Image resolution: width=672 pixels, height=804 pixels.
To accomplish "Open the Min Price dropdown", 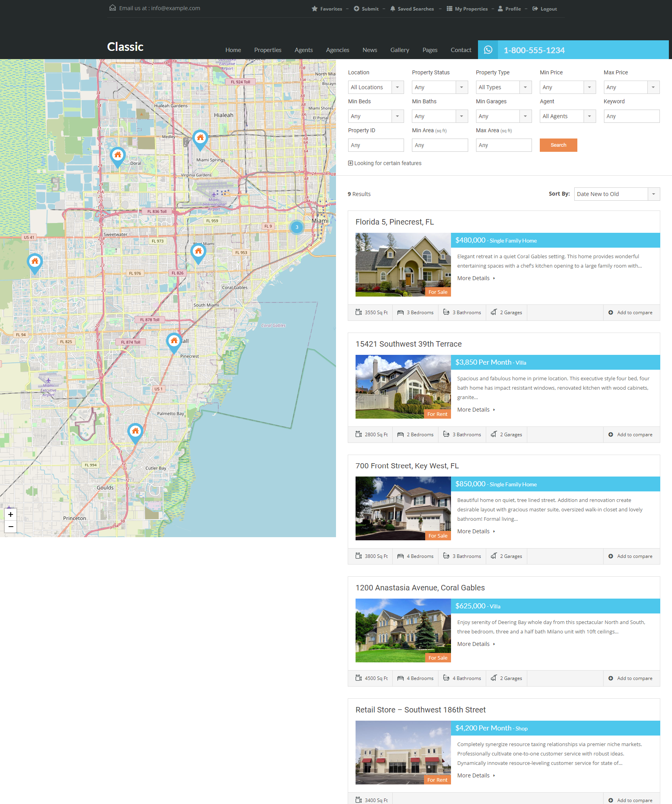I will pos(568,87).
